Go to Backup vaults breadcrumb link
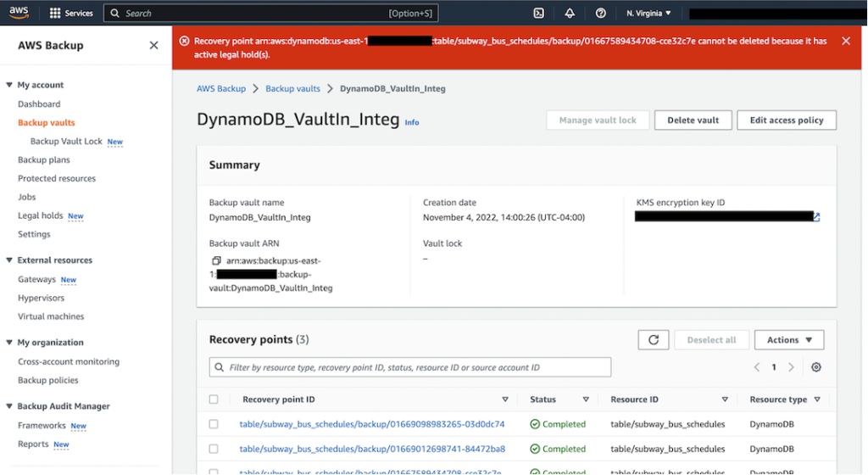The width and height of the screenshot is (868, 475). pyautogui.click(x=292, y=88)
